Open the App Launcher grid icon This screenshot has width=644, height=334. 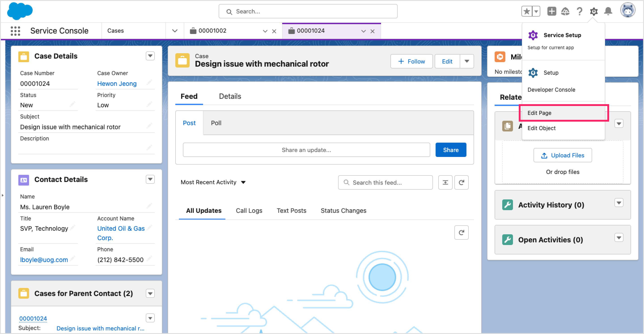coord(15,31)
